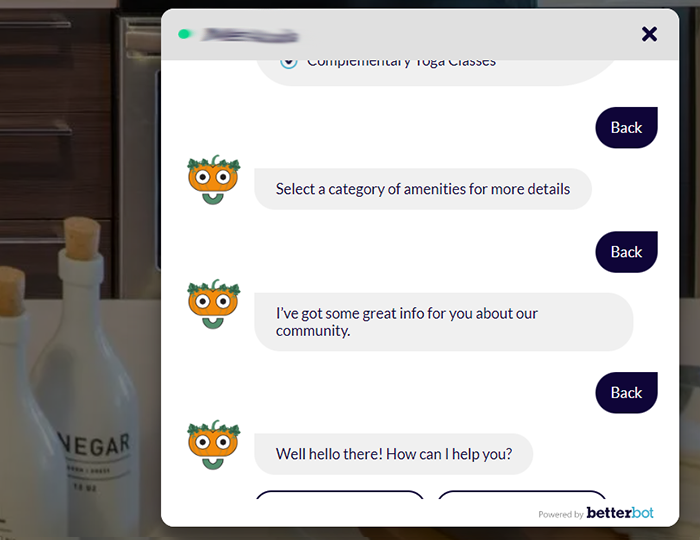Click the 'great info about our community' bubble

click(444, 322)
